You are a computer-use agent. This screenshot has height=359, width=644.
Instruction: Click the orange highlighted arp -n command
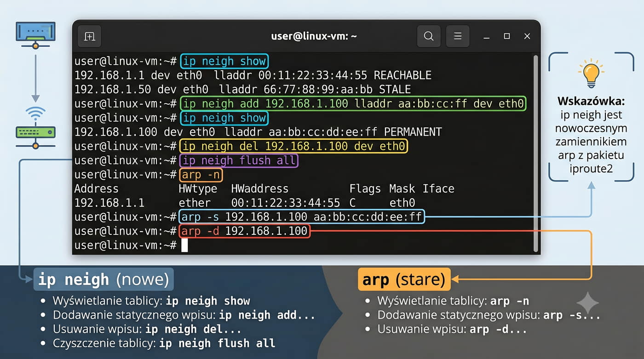201,175
